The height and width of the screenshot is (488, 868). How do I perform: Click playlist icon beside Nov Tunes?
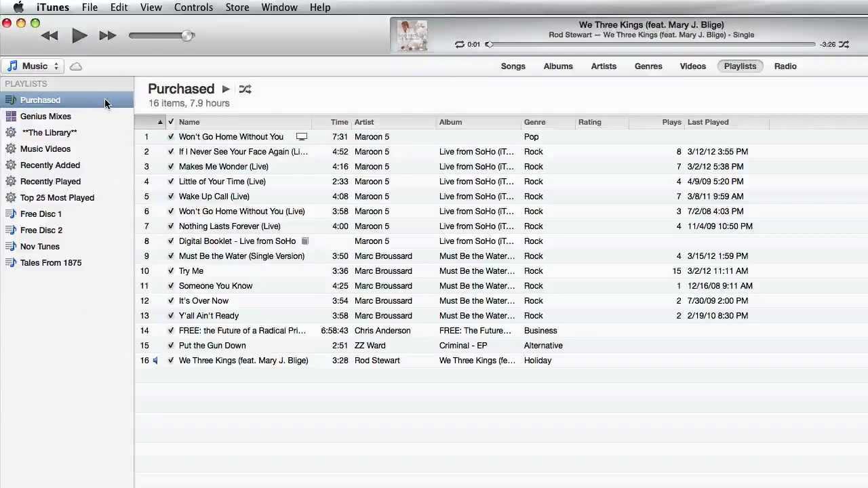11,247
